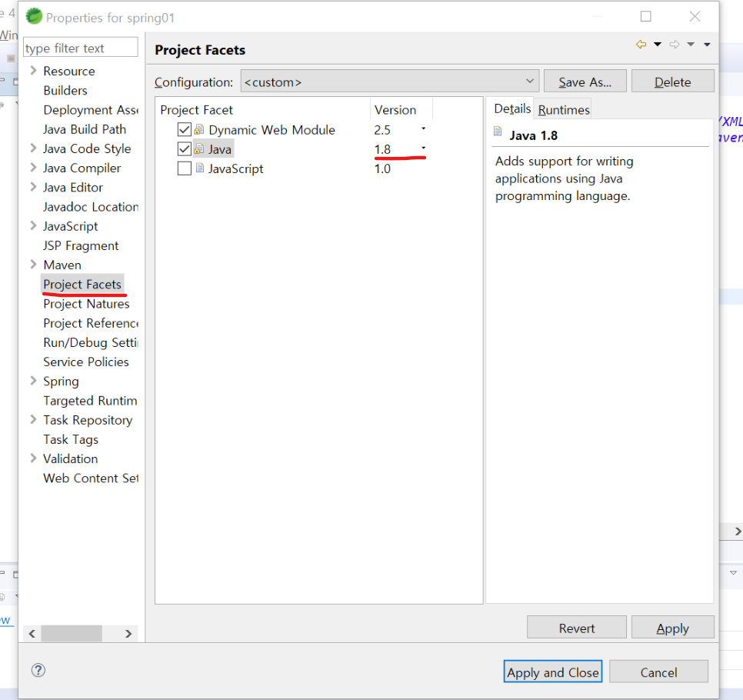Open the back history dropdown arrow
Image resolution: width=743 pixels, height=700 pixels.
point(658,45)
